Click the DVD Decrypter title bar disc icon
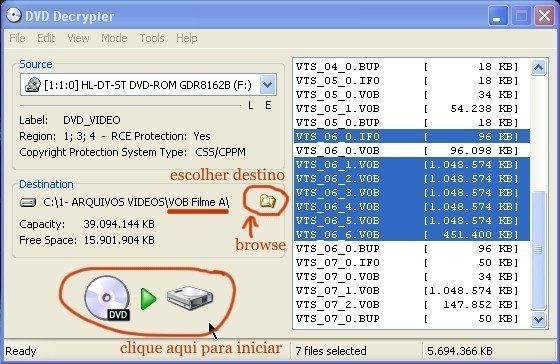The image size is (560, 364). [14, 15]
